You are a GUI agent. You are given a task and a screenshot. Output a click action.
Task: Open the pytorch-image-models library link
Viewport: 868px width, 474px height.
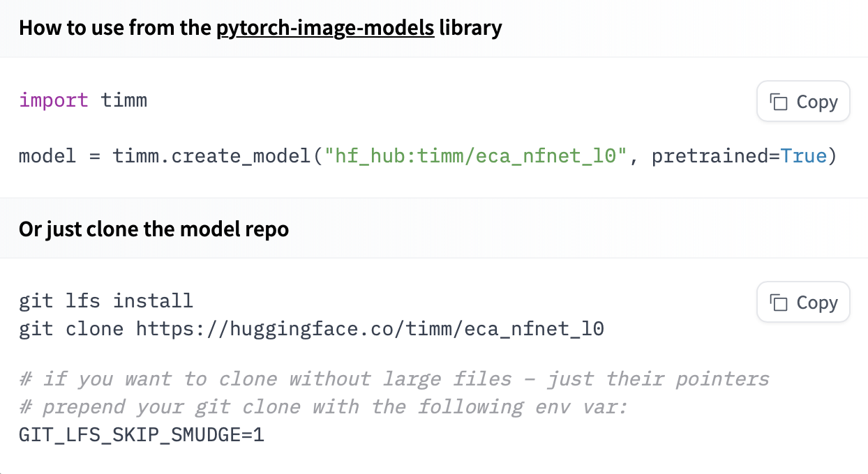(325, 28)
